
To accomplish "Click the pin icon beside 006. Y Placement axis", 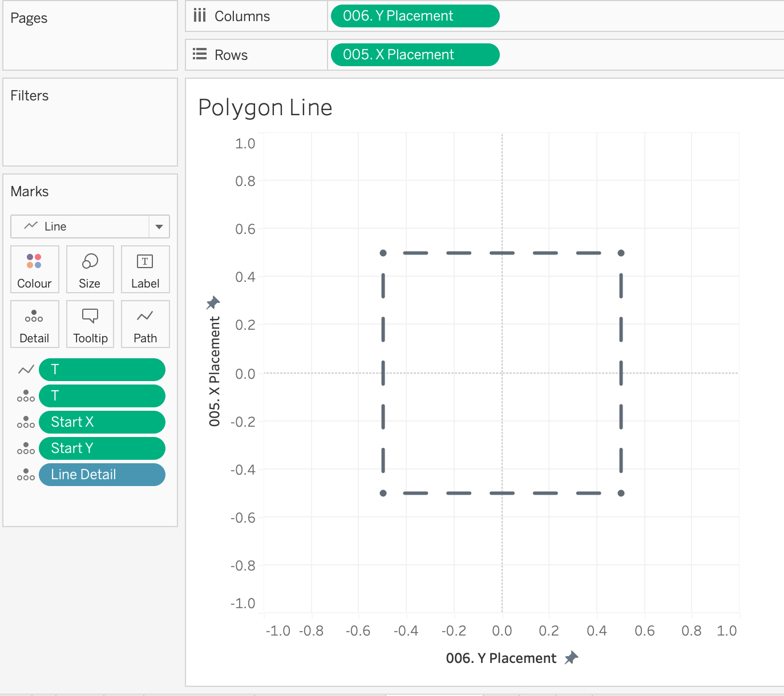I will coord(571,658).
